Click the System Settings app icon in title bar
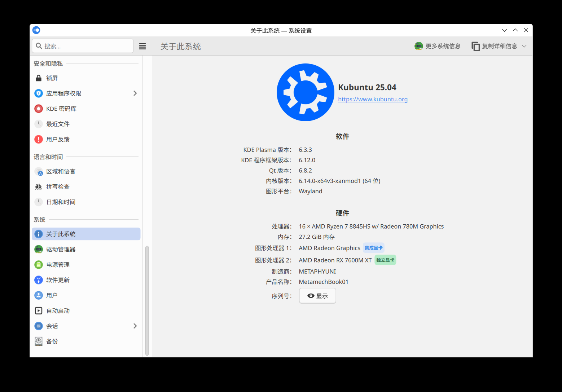Screen dimensions: 562x392 point(36,30)
